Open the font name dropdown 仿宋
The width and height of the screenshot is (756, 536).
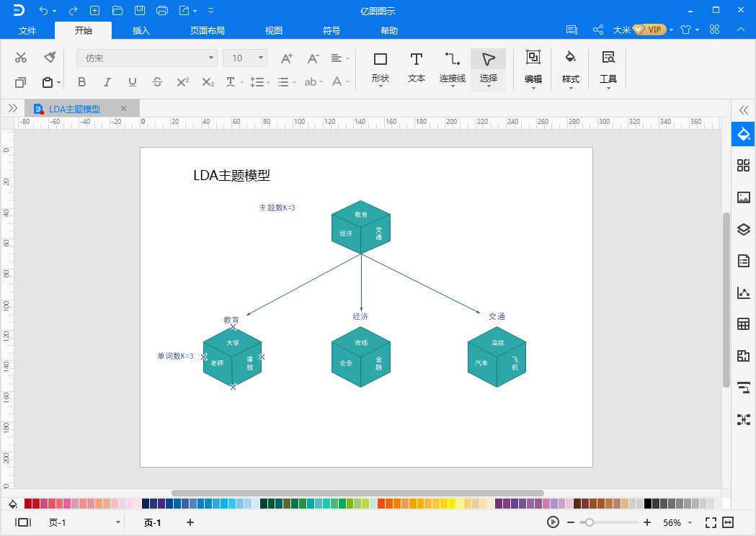tap(147, 58)
